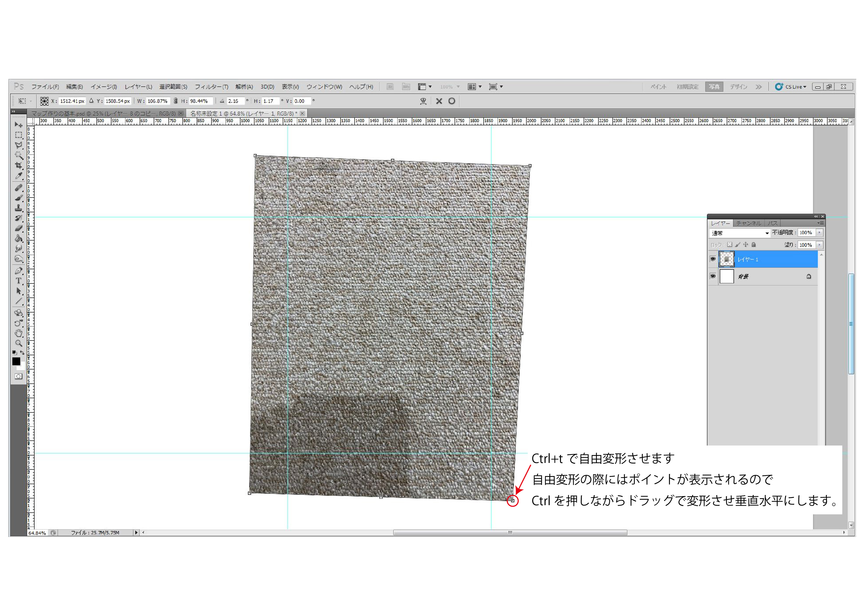This screenshot has height=616, width=865.
Task: Click the 写真 workspace button
Action: coord(714,87)
